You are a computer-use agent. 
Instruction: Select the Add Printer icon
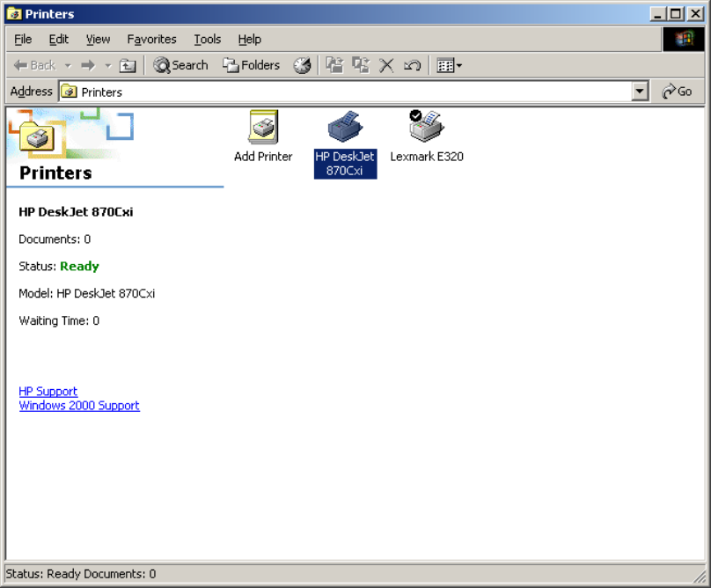coord(263,136)
